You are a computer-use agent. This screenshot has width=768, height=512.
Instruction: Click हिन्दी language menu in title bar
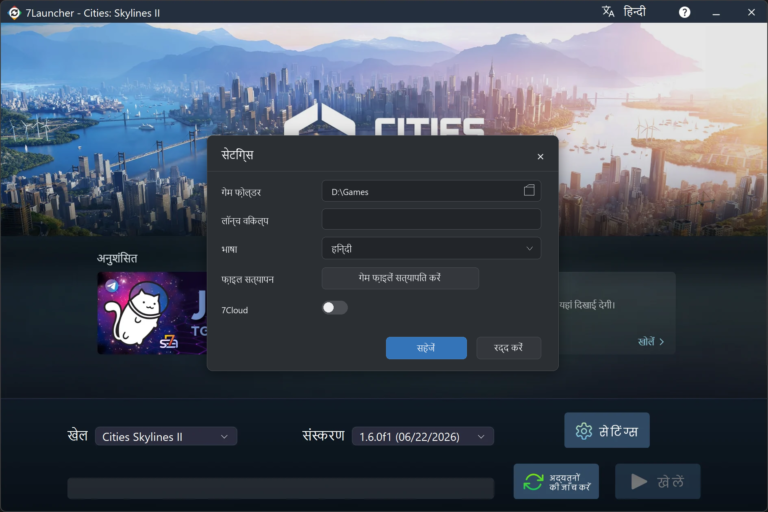tap(634, 11)
